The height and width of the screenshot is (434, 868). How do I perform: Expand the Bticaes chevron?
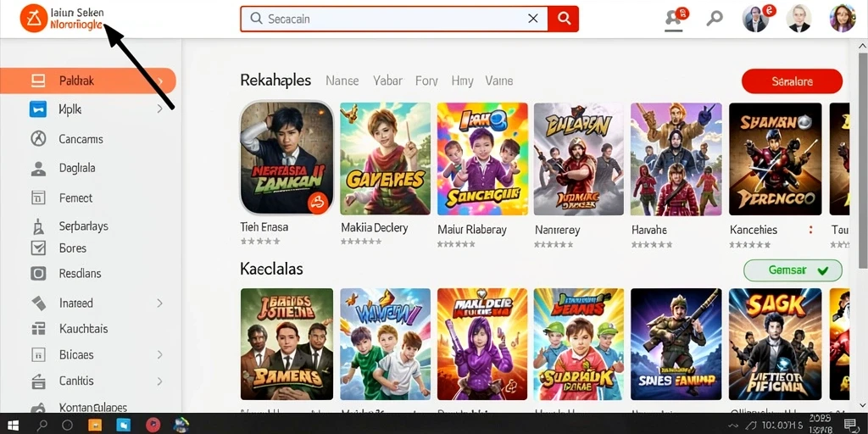[x=159, y=355]
